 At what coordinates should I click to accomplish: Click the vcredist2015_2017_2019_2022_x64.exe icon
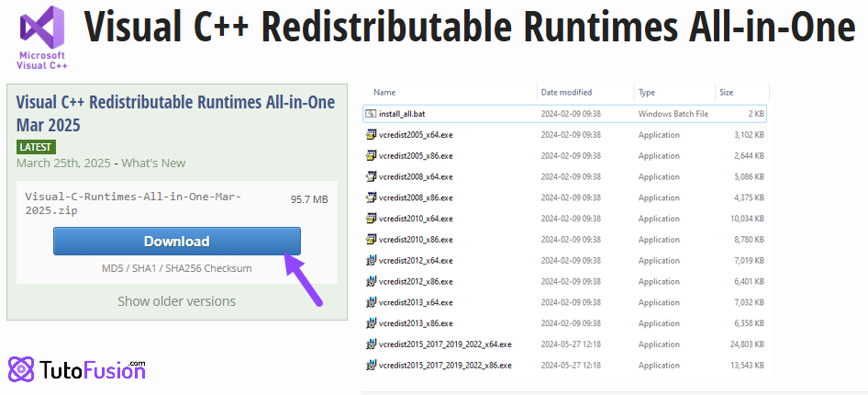pyautogui.click(x=371, y=344)
